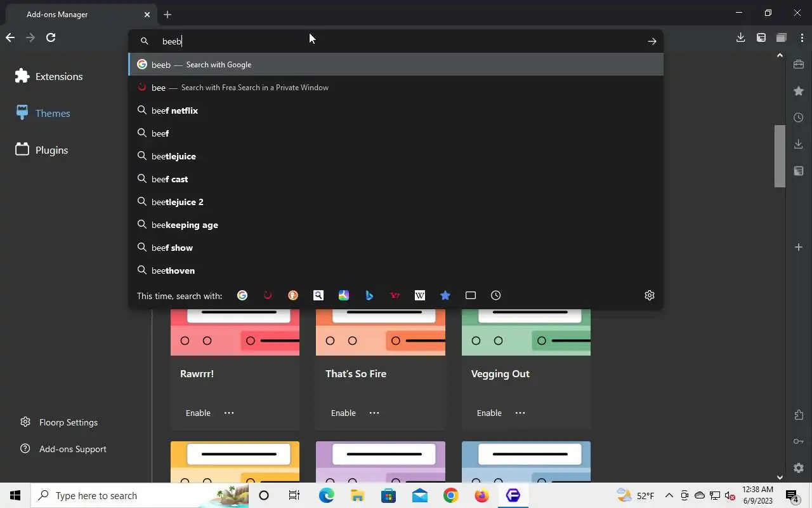Click the white magnifier search engine icon
The image size is (812, 508).
click(318, 295)
